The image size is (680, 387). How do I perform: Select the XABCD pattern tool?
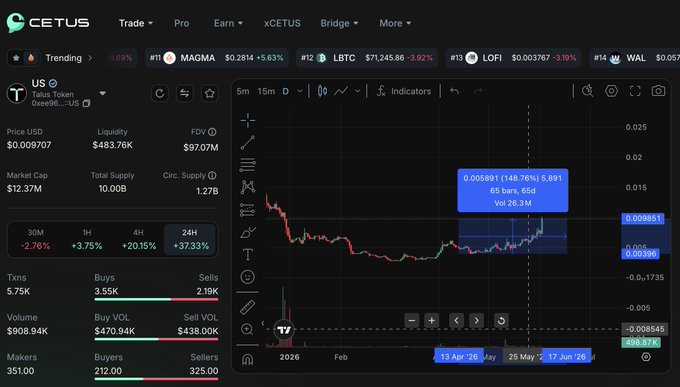248,187
